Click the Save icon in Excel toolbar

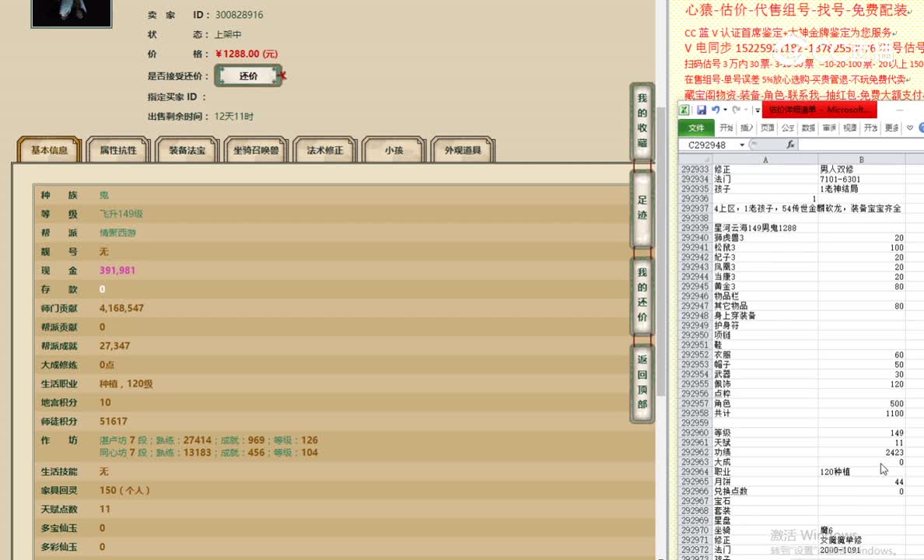pyautogui.click(x=702, y=110)
